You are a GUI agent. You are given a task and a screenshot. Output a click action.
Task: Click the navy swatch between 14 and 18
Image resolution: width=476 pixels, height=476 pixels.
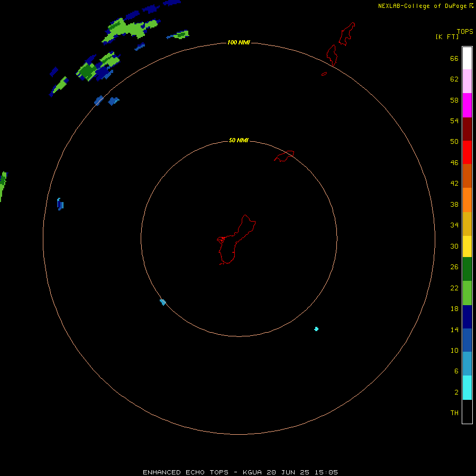click(467, 317)
